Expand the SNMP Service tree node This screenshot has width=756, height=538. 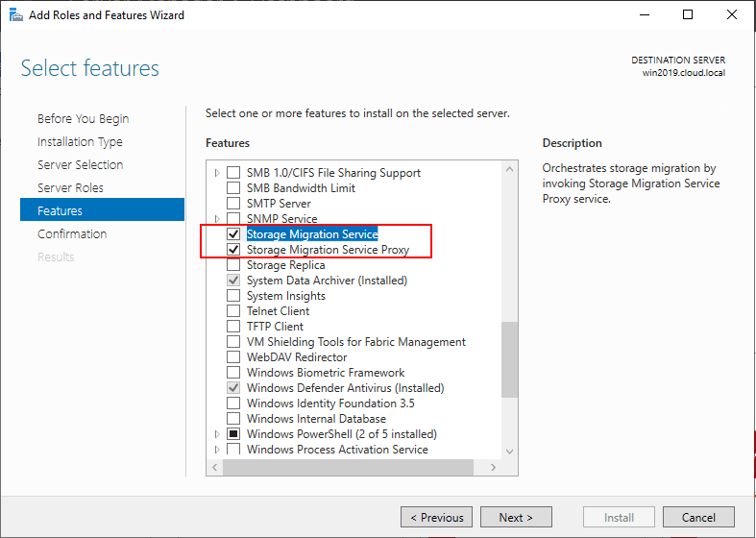tap(217, 218)
